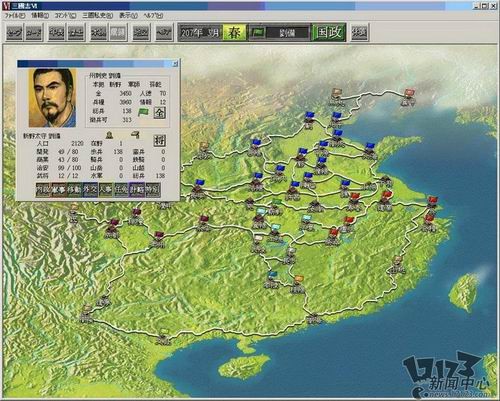Click the 全 button in the info panel
Image resolution: width=500 pixels, height=401 pixels.
(x=160, y=112)
